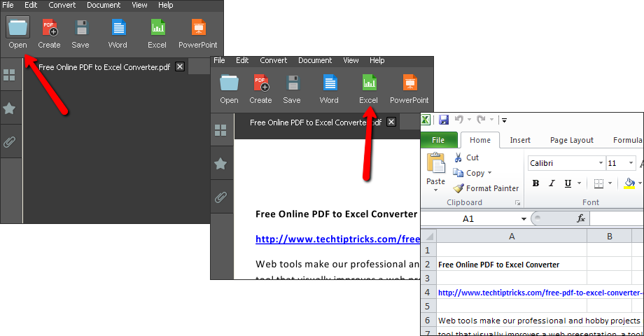Open Convert menu in the second PDF window
Screen dimensions: 644x336
tap(274, 60)
